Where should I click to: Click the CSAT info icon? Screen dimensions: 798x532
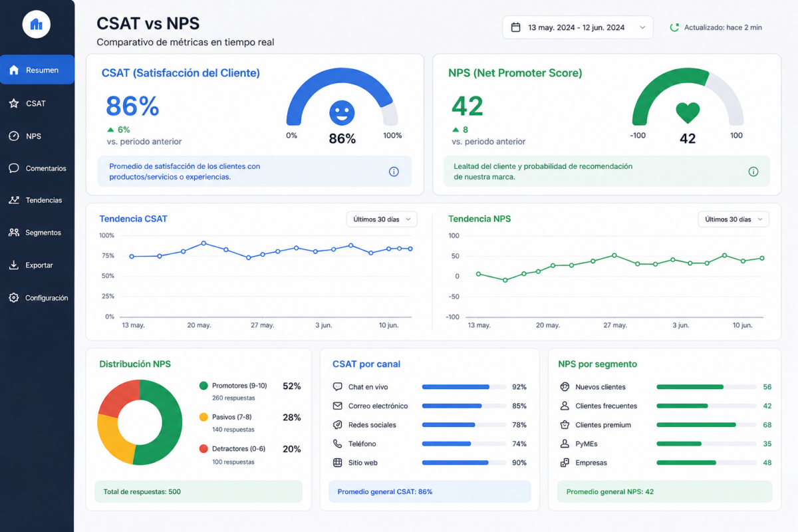[394, 172]
